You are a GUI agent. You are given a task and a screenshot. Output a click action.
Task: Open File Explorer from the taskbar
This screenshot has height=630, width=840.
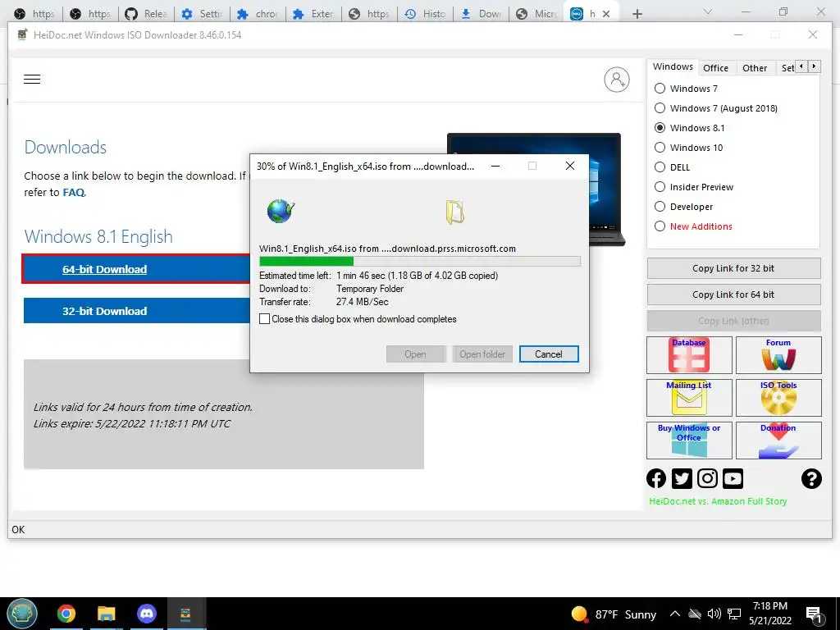point(107,614)
